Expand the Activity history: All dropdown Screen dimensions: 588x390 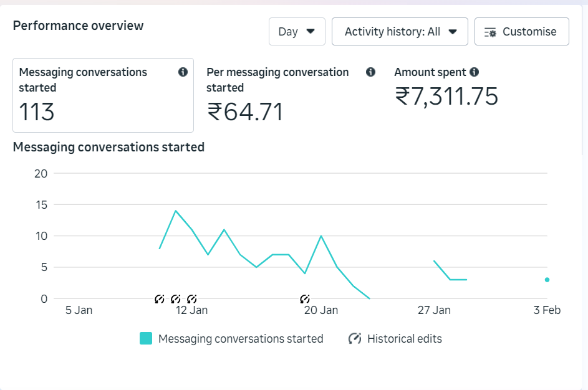pos(400,32)
